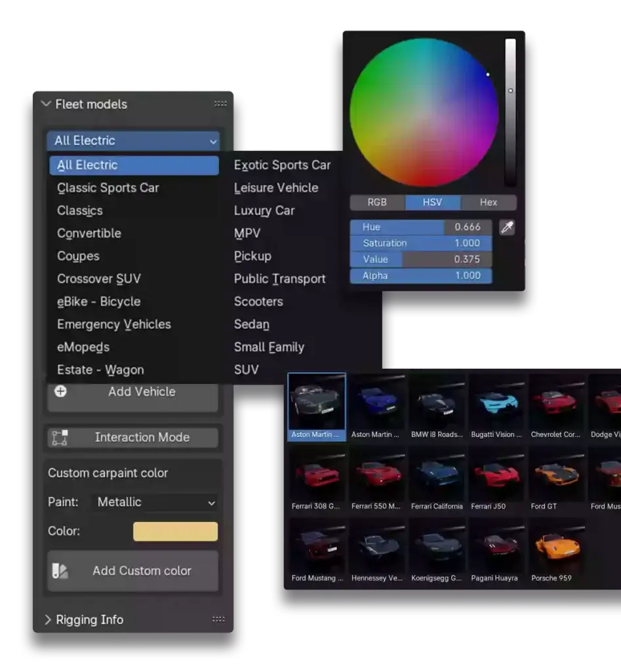Viewport: 621px width, 672px height.
Task: Switch color picker to RGB mode
Action: [x=377, y=202]
